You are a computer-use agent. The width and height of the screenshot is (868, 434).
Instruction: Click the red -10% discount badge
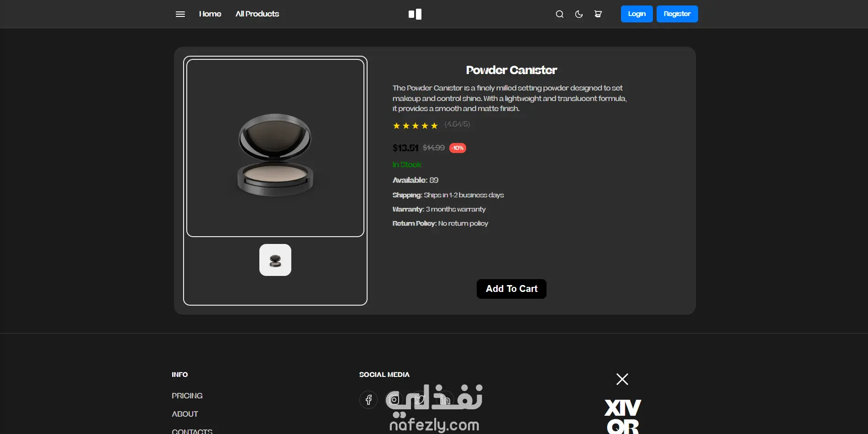pos(458,148)
